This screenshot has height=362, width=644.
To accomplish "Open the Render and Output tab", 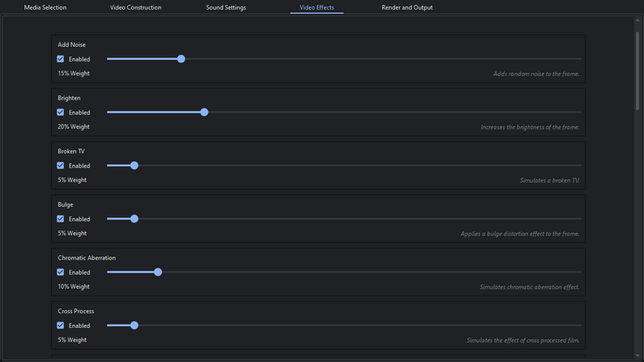I will pyautogui.click(x=407, y=7).
